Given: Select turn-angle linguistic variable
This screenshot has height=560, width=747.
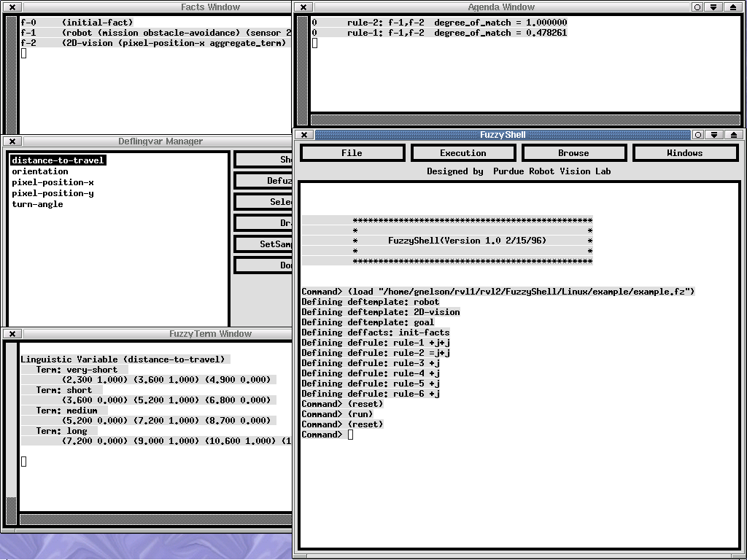Looking at the screenshot, I should tap(37, 204).
